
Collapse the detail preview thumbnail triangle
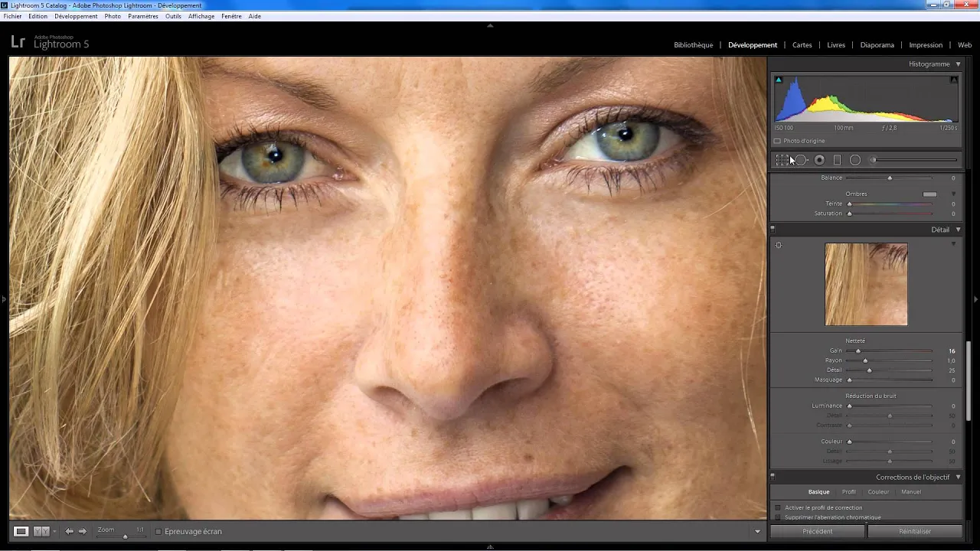click(x=953, y=244)
